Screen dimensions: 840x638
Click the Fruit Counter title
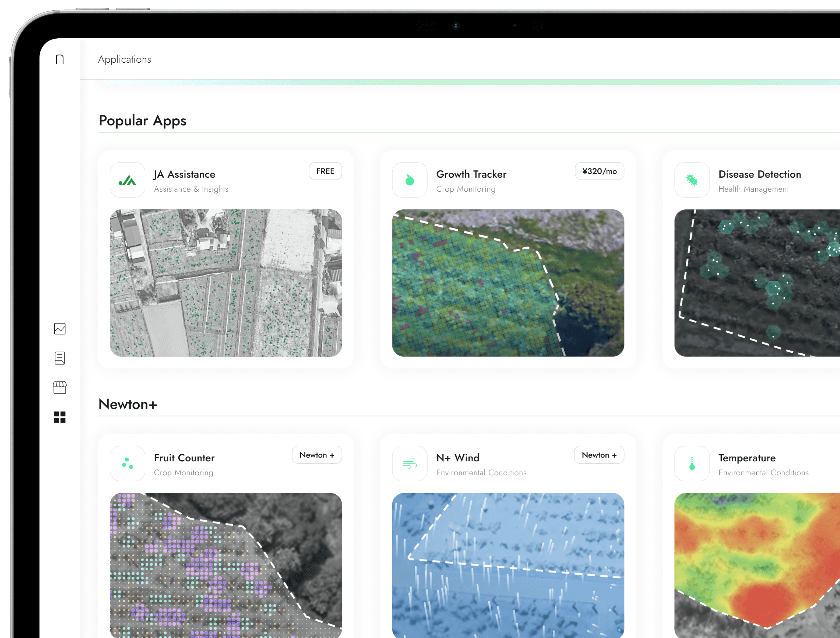click(x=184, y=458)
